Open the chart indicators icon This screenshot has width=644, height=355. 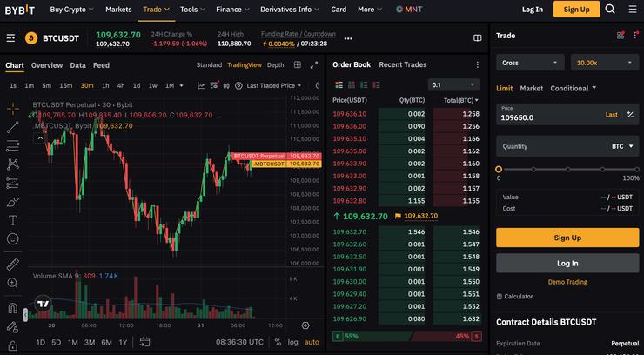click(x=201, y=86)
